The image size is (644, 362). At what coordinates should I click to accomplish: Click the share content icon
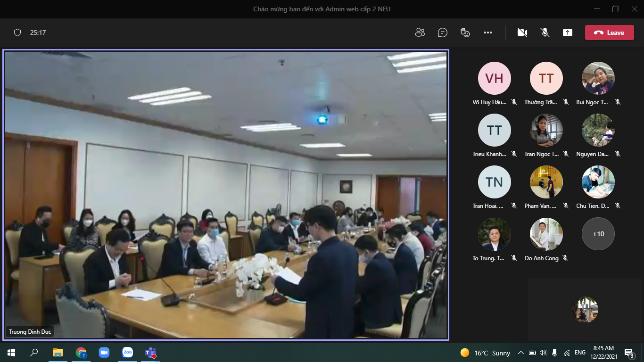tap(568, 33)
